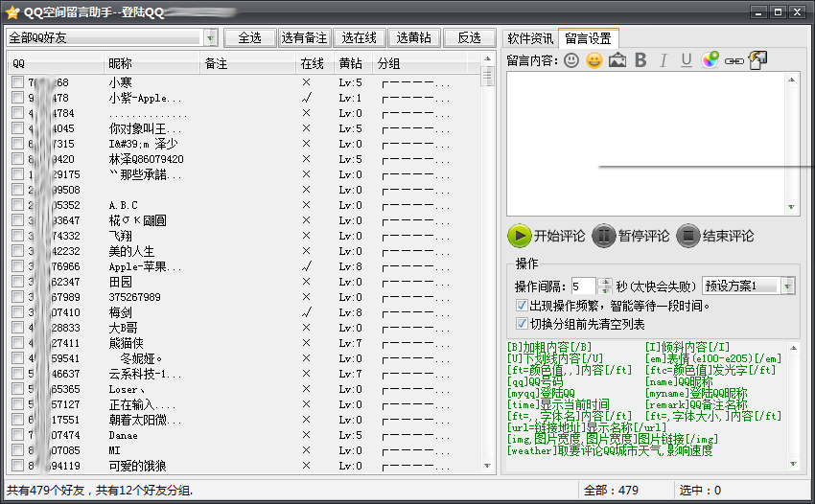Select the row with nickname 林泽Q86079420
Screen dimensions: 815x504
(x=245, y=159)
